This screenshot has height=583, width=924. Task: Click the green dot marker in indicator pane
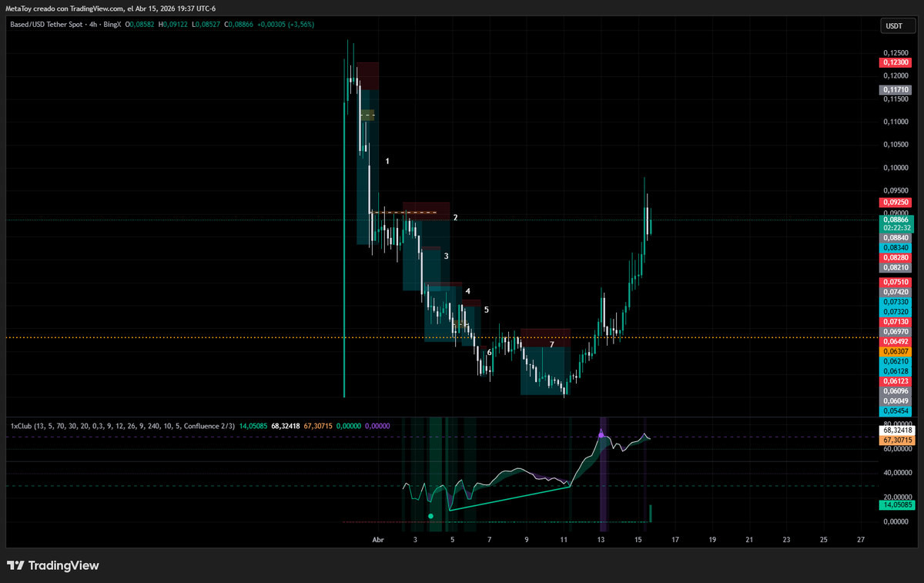point(430,516)
